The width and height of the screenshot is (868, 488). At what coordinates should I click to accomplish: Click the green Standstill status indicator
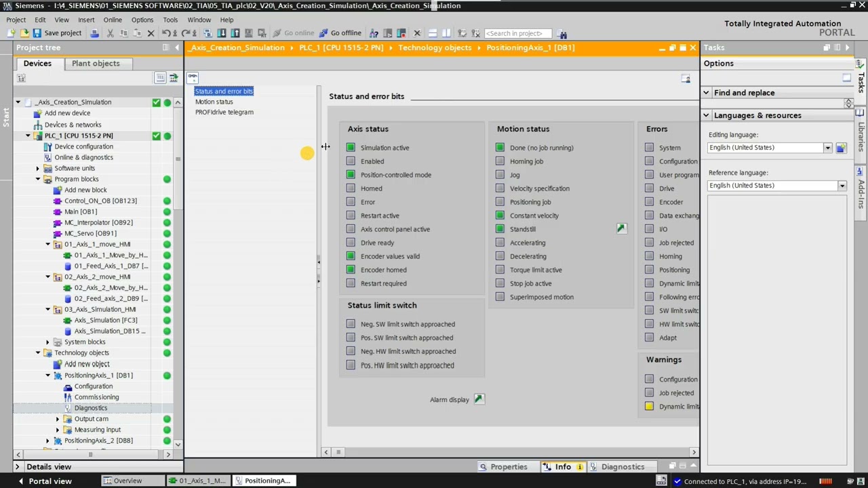500,229
